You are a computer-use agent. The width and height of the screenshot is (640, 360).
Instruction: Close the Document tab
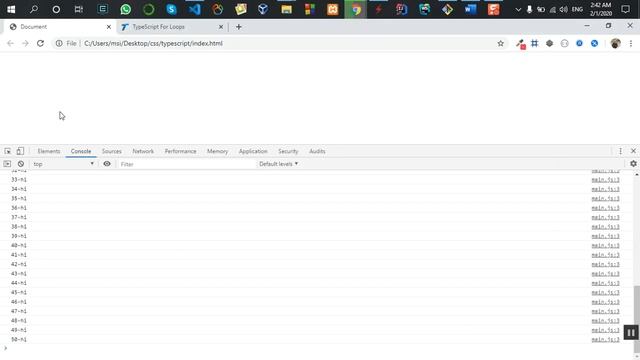(x=109, y=27)
